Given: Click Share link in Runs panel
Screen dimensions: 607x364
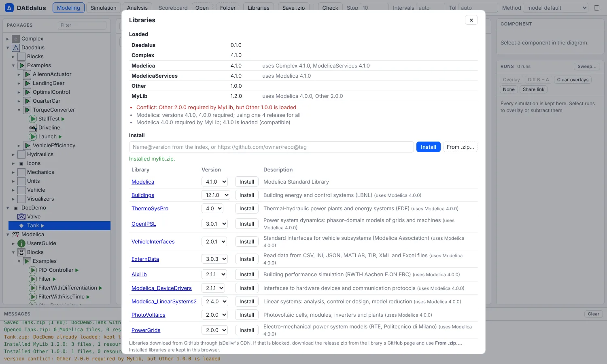Looking at the screenshot, I should click(533, 89).
